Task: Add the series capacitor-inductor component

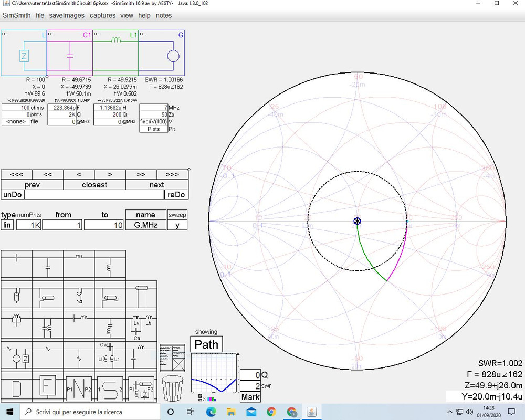Action: (79, 325)
